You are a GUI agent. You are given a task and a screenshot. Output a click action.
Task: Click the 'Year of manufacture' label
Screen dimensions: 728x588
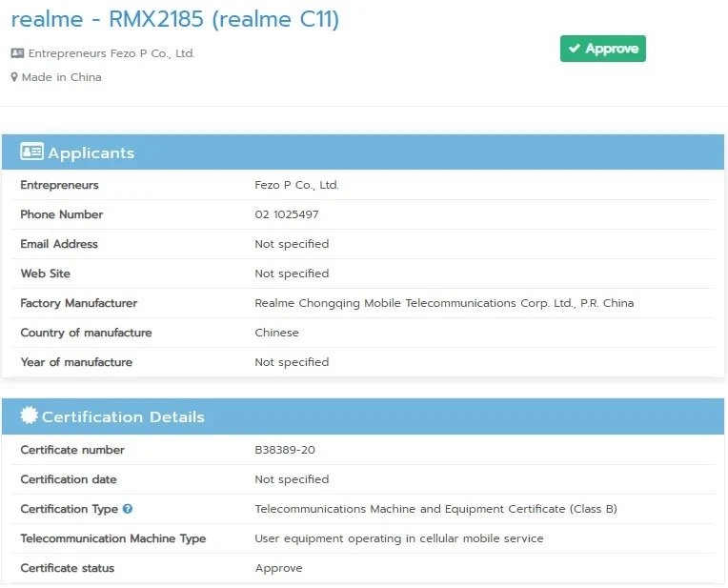pos(76,362)
